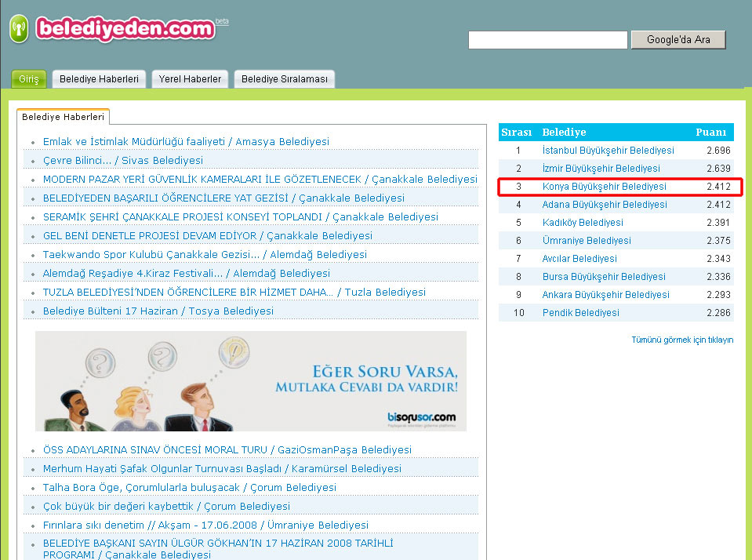Open Ankara Büyükşehir Belediyesi ranking link
752x560 pixels.
point(605,295)
